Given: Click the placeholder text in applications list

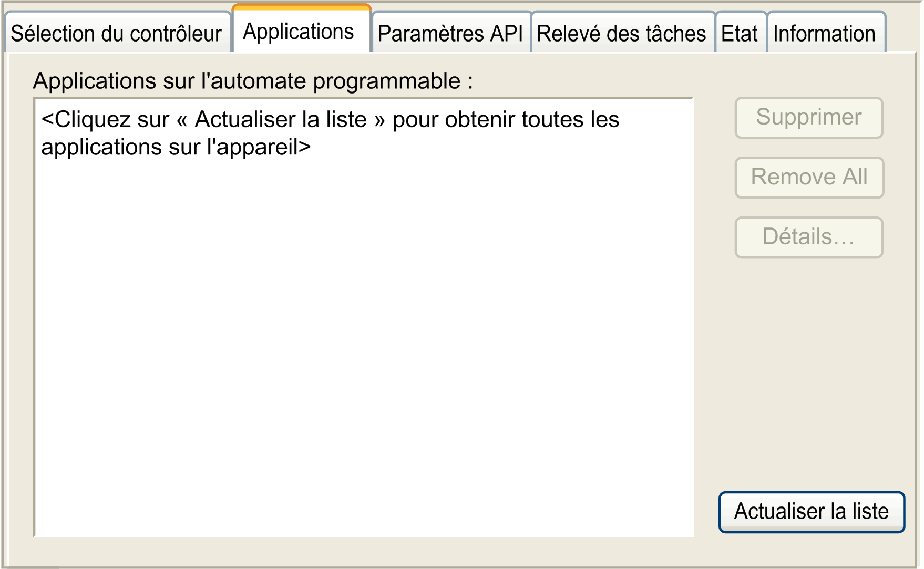Looking at the screenshot, I should [x=330, y=133].
